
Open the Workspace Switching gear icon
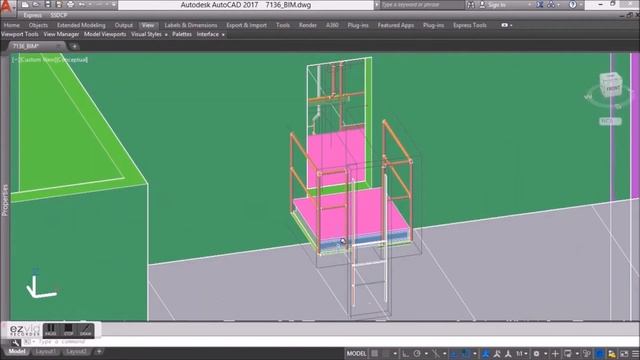[x=536, y=353]
